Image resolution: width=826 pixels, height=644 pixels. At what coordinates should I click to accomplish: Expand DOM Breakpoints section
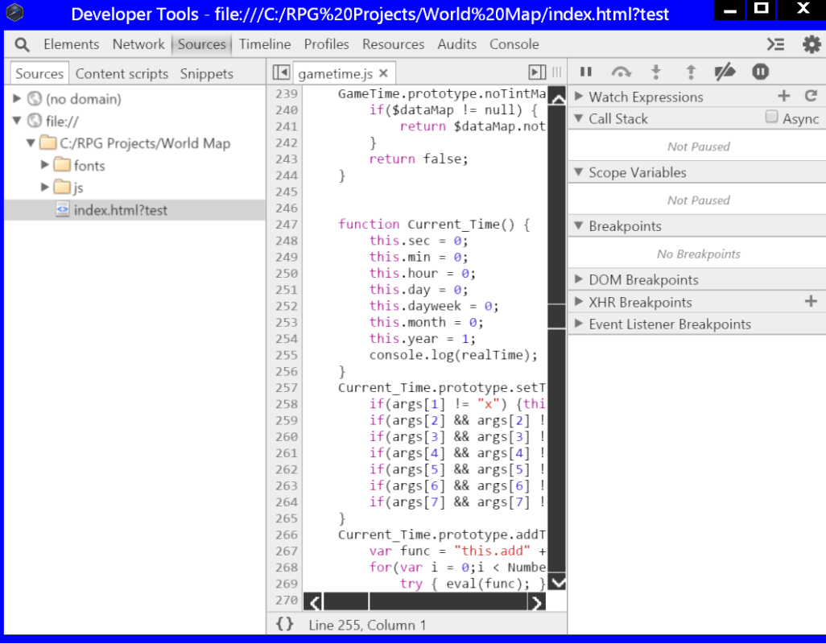(578, 279)
